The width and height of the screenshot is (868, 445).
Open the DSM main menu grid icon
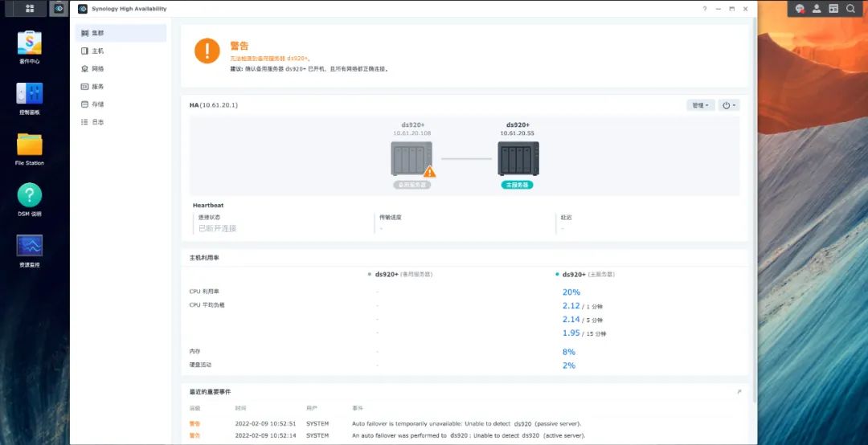pos(30,8)
